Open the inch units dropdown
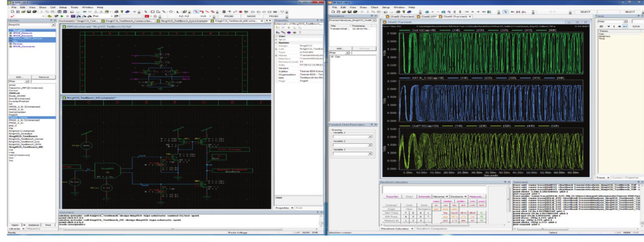This screenshot has height=242, width=644. tap(210, 16)
